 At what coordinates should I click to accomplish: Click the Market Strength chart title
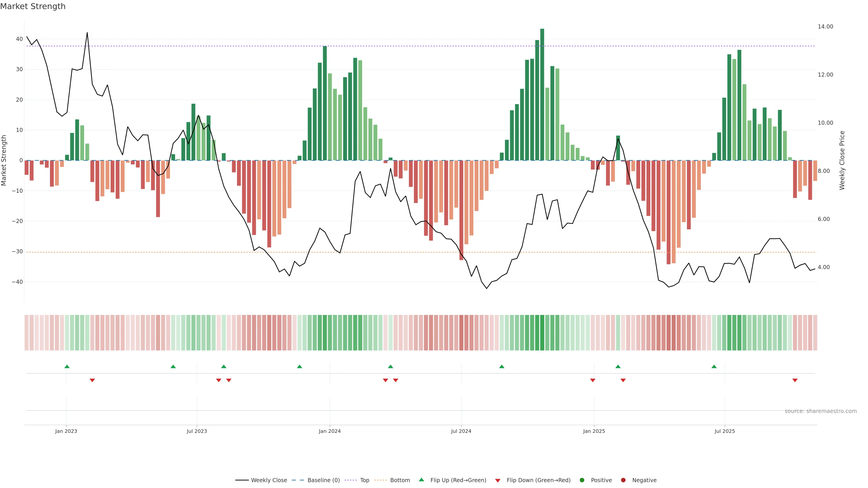(x=33, y=6)
